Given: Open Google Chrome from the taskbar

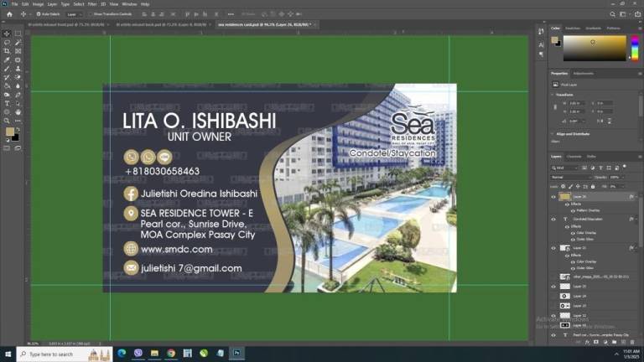Looking at the screenshot, I should coord(171,354).
